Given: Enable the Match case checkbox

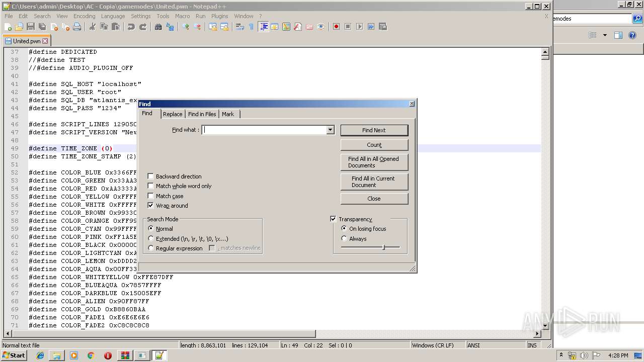Looking at the screenshot, I should coord(150,196).
